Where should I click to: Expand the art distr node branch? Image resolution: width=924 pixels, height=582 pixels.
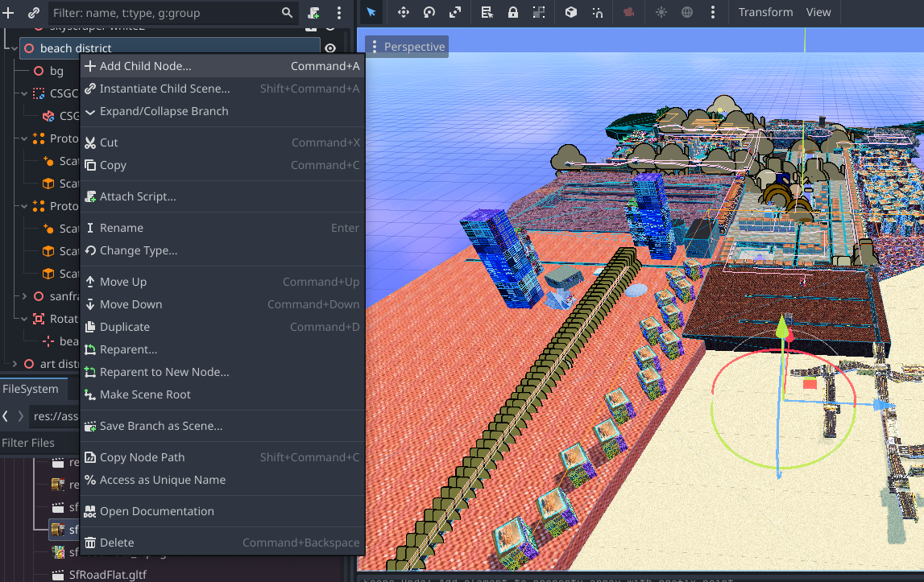(x=15, y=364)
